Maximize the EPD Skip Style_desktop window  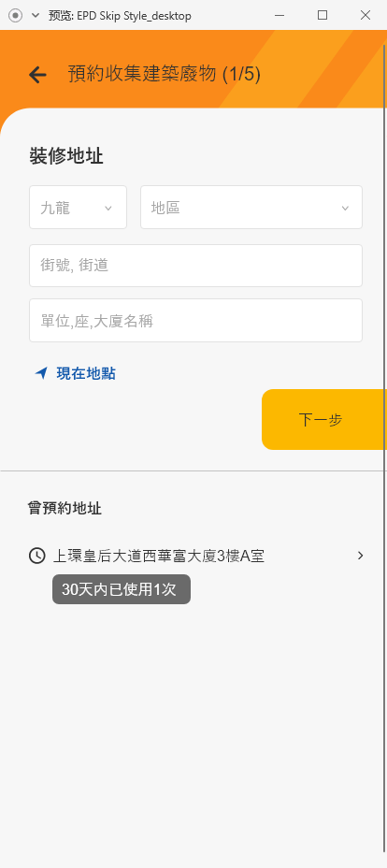point(322,15)
